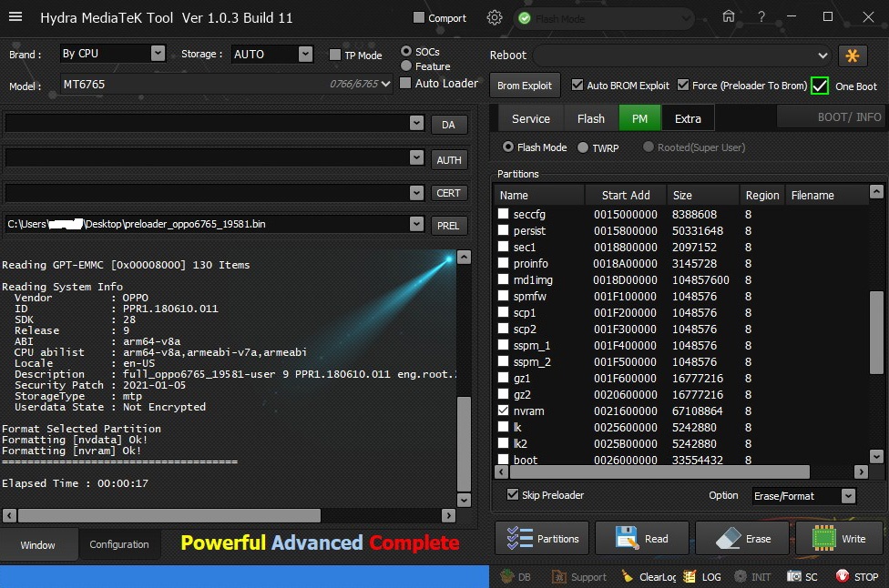Uncheck the nvram partition
889x588 pixels.
pos(503,411)
